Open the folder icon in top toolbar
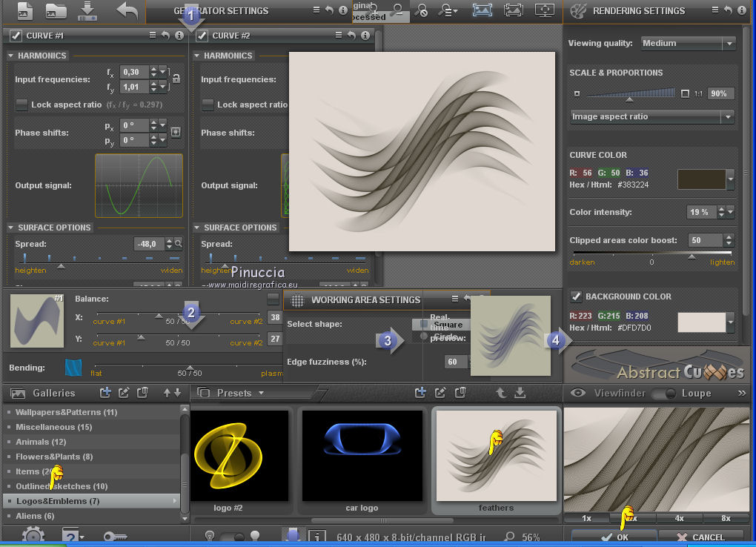The height and width of the screenshot is (547, 756). [56, 11]
